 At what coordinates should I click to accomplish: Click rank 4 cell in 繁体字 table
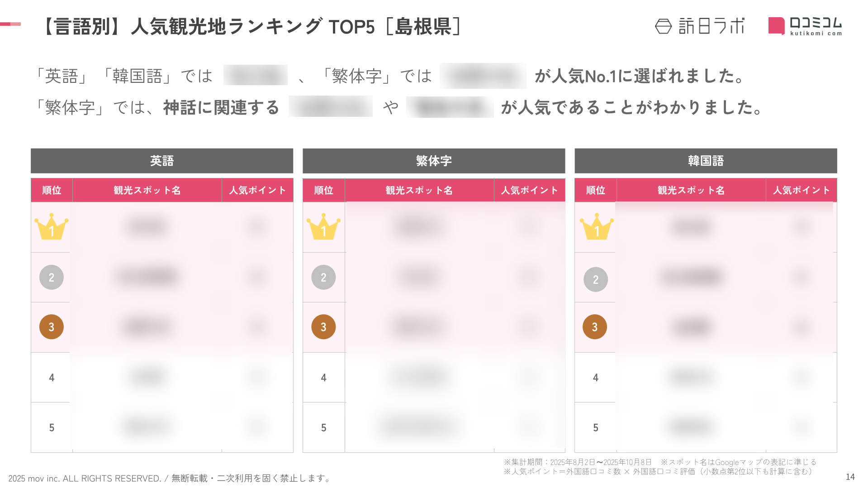pyautogui.click(x=323, y=378)
